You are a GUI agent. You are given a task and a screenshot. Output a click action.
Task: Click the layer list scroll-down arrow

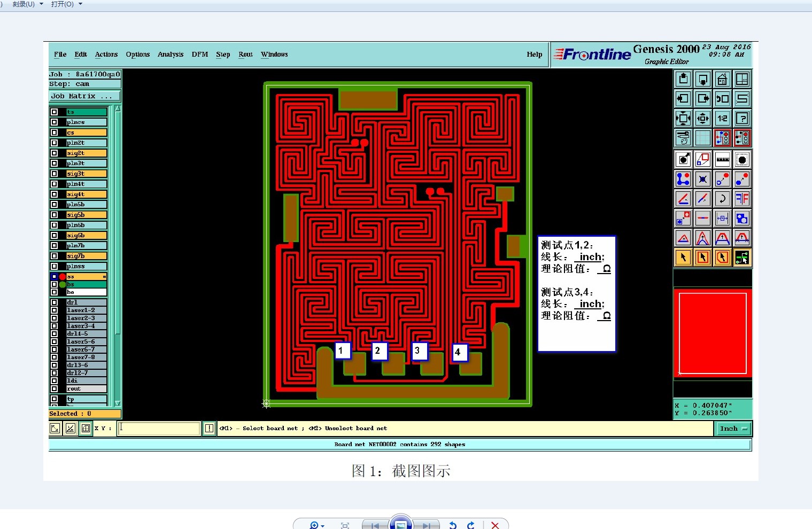click(118, 403)
